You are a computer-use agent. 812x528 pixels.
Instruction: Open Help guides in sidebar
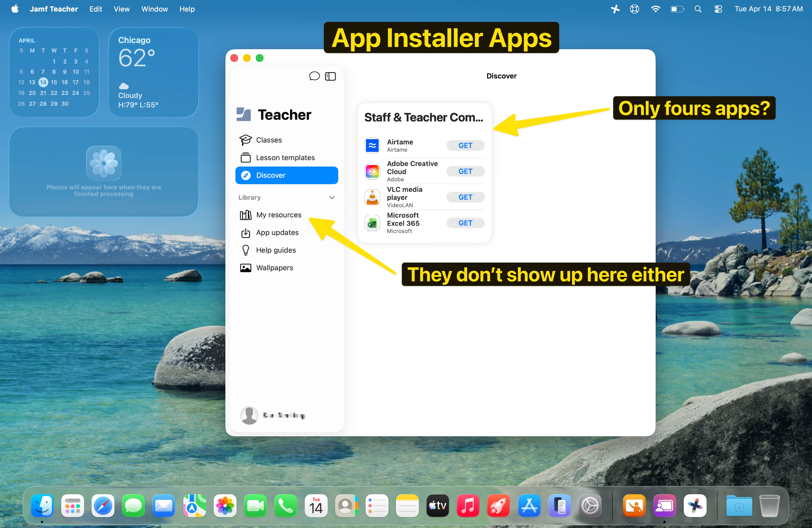(x=276, y=250)
